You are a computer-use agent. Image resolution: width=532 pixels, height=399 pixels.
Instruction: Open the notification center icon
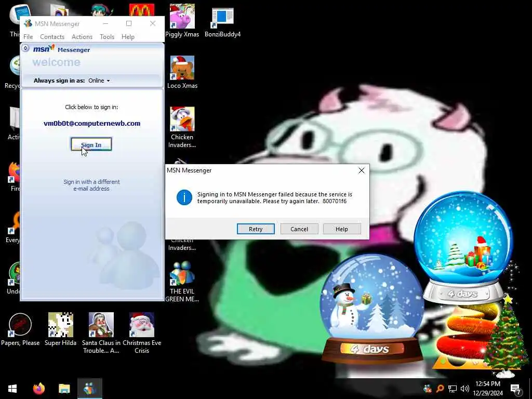coord(516,389)
